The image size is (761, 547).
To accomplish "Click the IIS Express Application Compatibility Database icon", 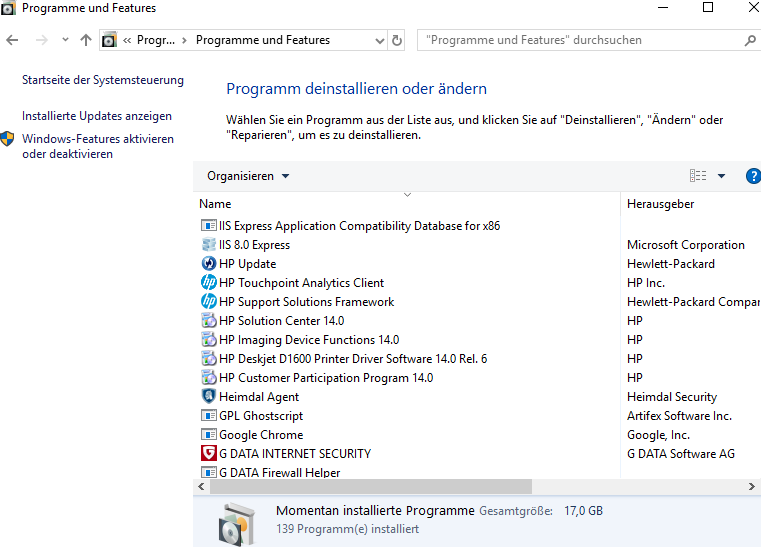I will [209, 226].
